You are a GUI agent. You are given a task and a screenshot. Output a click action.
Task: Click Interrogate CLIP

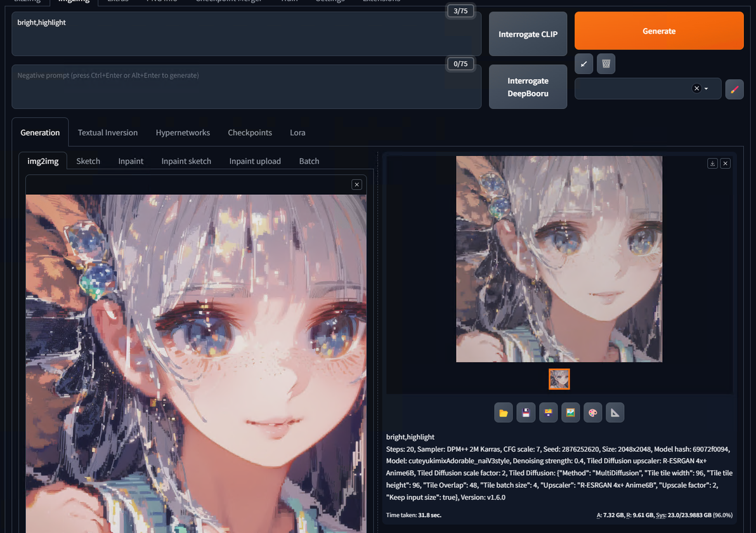(x=528, y=34)
